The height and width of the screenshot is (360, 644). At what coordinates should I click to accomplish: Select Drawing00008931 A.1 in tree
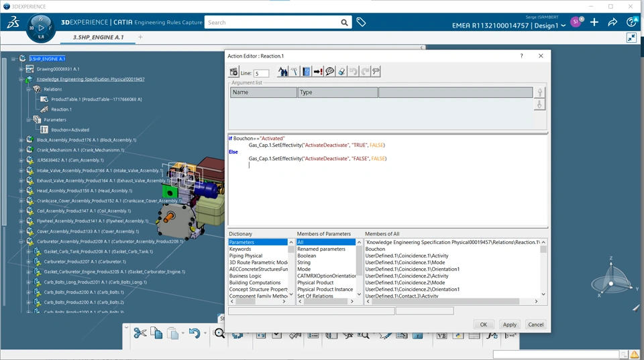58,69
